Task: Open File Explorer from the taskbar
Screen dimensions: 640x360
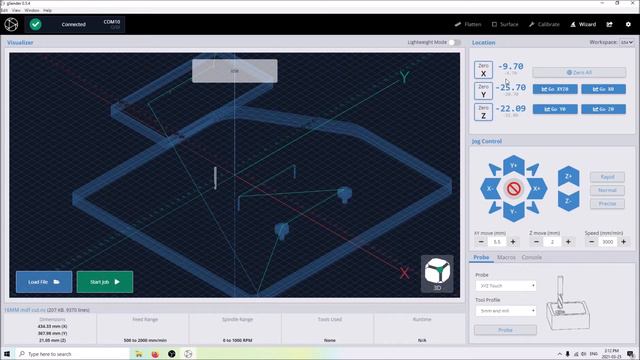Action: (x=139, y=354)
